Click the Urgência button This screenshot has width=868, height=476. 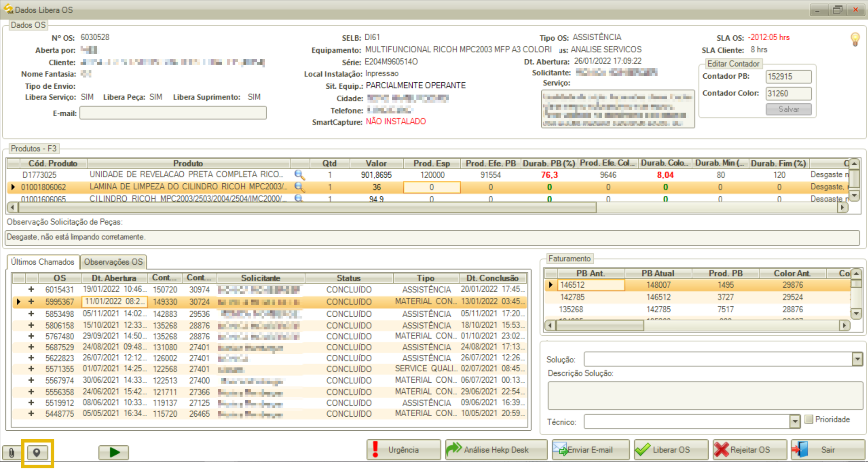pos(404,450)
